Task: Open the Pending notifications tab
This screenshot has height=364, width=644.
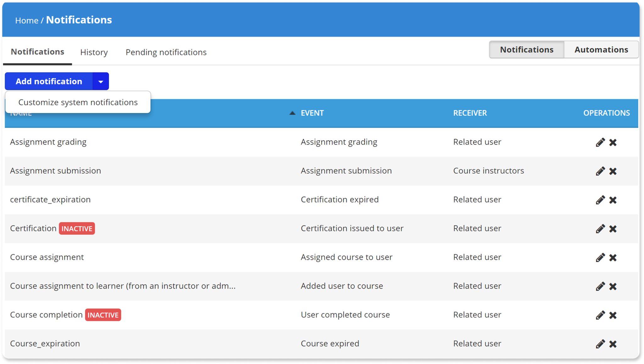Action: 166,52
